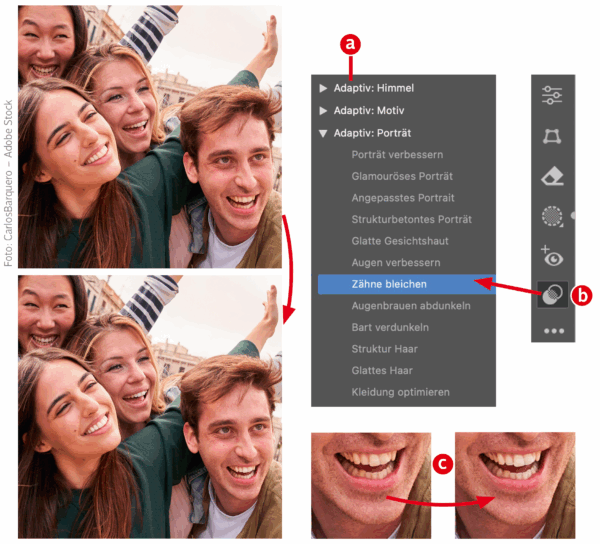Apply the Glamouröses Porträt preset

point(403,176)
